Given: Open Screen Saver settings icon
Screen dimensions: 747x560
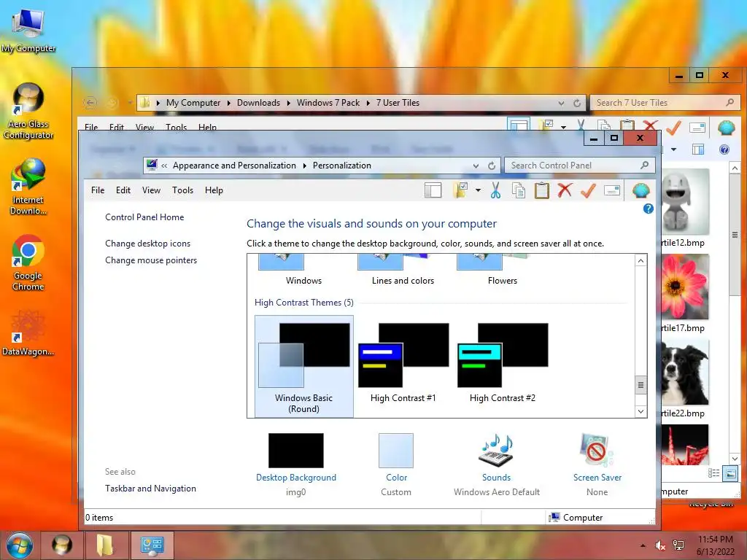Looking at the screenshot, I should pos(597,451).
